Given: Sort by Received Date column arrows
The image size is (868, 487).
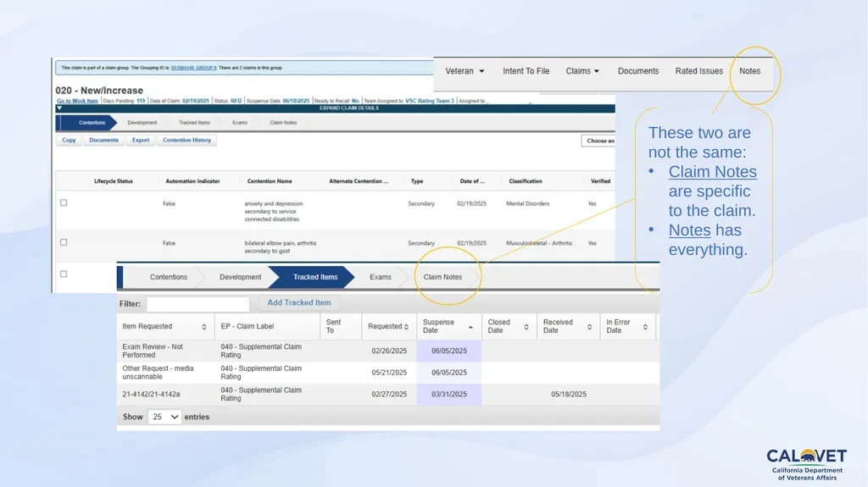Looking at the screenshot, I should pos(590,327).
